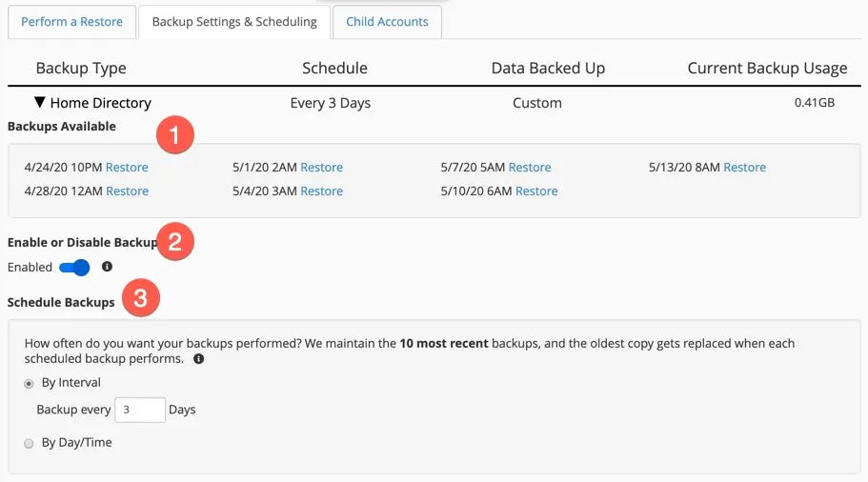The image size is (868, 482).
Task: Click info icon next to Enabled toggle
Action: tap(107, 267)
